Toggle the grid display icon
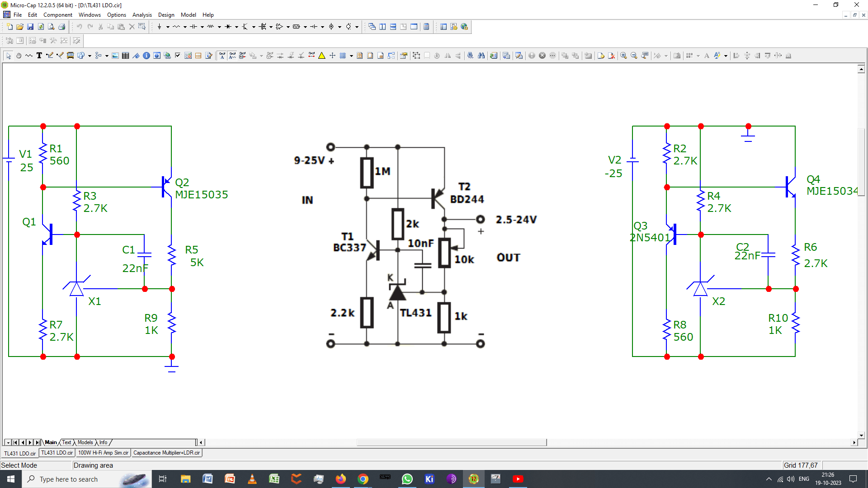 (343, 56)
